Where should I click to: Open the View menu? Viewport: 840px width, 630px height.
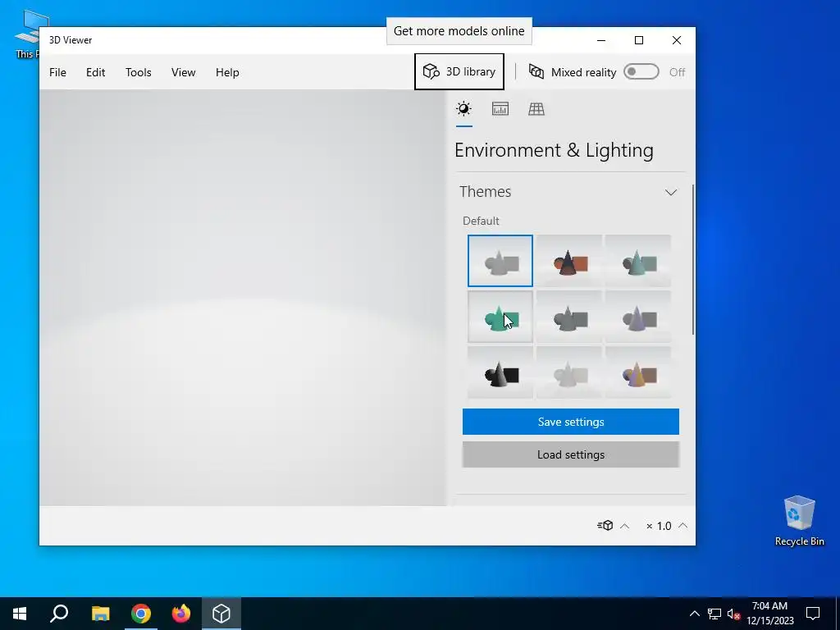pos(183,72)
